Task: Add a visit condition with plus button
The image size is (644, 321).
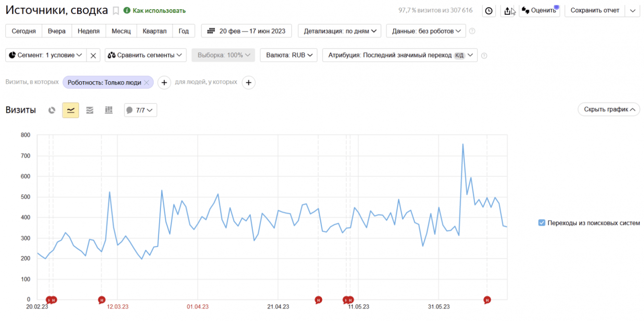Action: click(x=164, y=83)
